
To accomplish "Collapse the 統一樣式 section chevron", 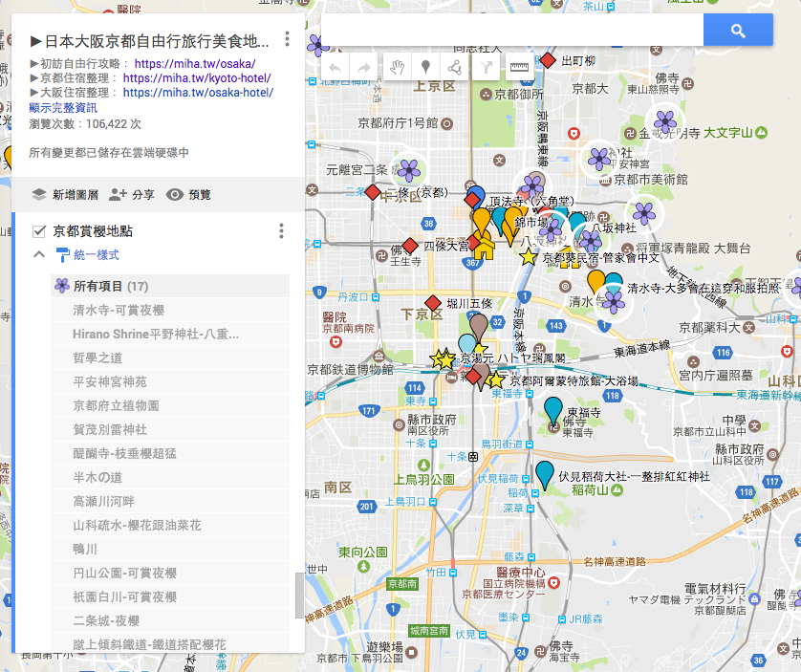I will click(x=38, y=254).
